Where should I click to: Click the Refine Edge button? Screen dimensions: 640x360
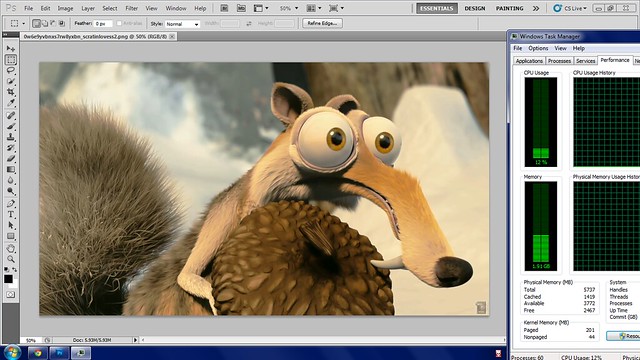tap(322, 23)
